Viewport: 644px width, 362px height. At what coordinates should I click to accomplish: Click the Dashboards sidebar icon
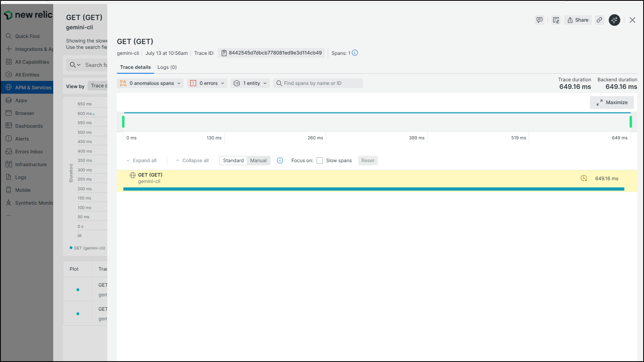(x=9, y=126)
